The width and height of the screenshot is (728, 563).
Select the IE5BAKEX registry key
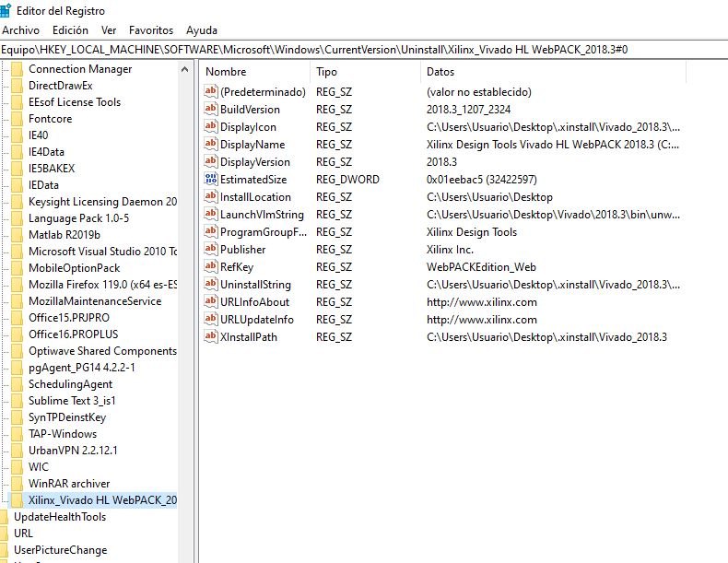(52, 169)
